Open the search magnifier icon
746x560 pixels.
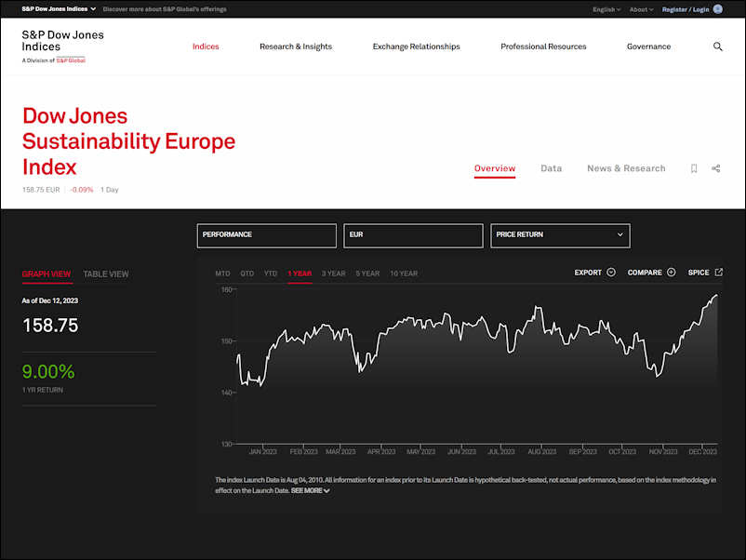click(717, 47)
